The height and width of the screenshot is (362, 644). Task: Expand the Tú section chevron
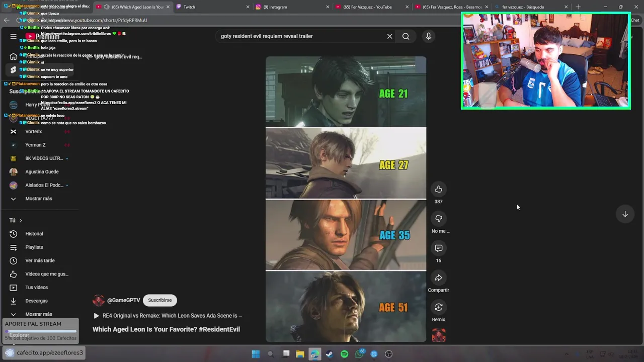coord(21,220)
